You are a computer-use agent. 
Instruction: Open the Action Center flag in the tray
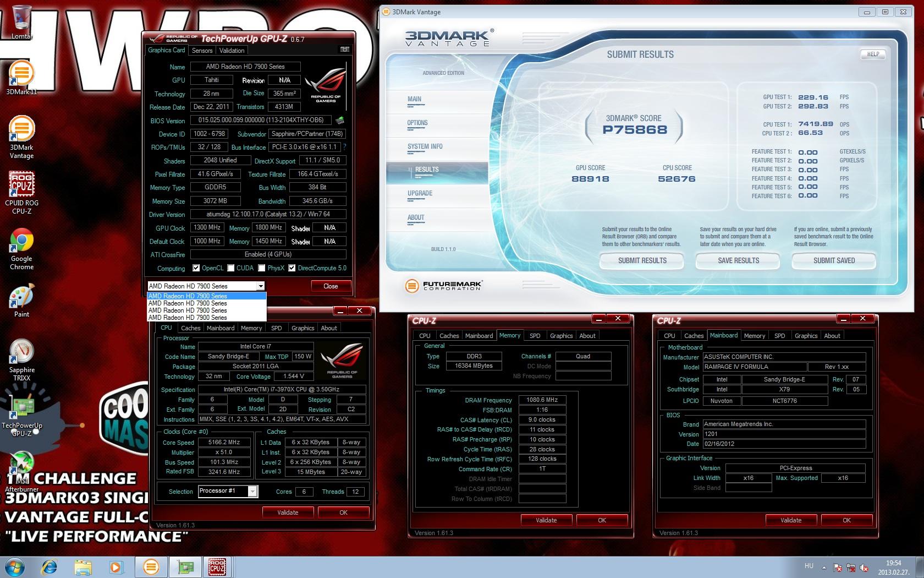click(x=838, y=568)
